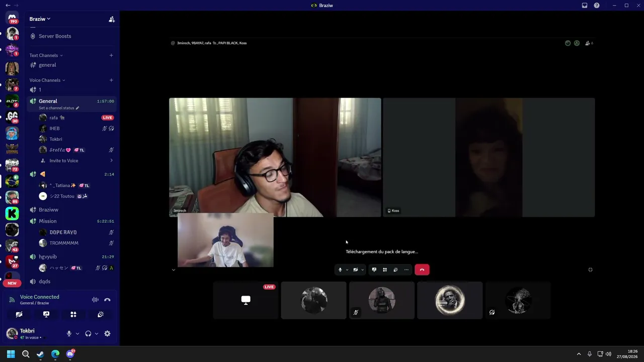Screen dimensions: 644x362
Task: Click the LIVE badge next to rafa
Action: (108, 118)
